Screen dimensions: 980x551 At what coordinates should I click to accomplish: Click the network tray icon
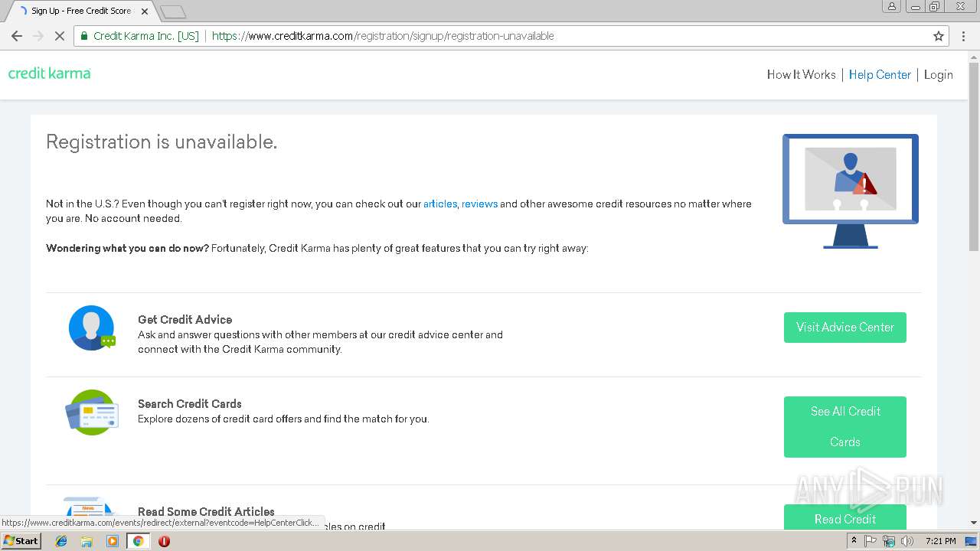click(889, 541)
